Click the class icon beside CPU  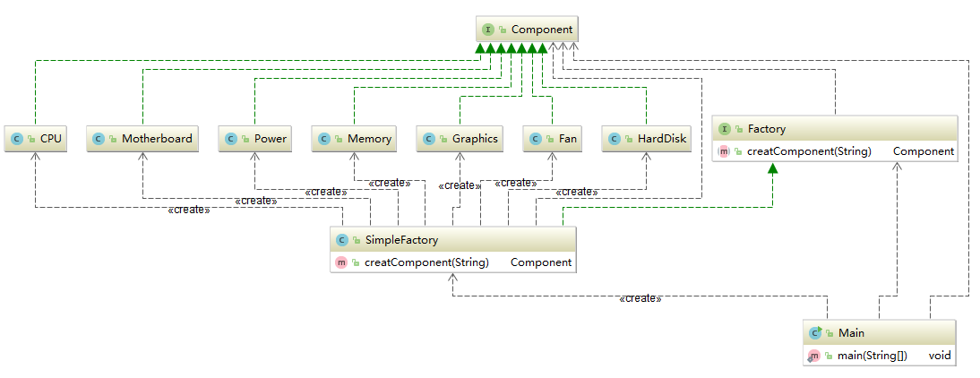pyautogui.click(x=17, y=139)
